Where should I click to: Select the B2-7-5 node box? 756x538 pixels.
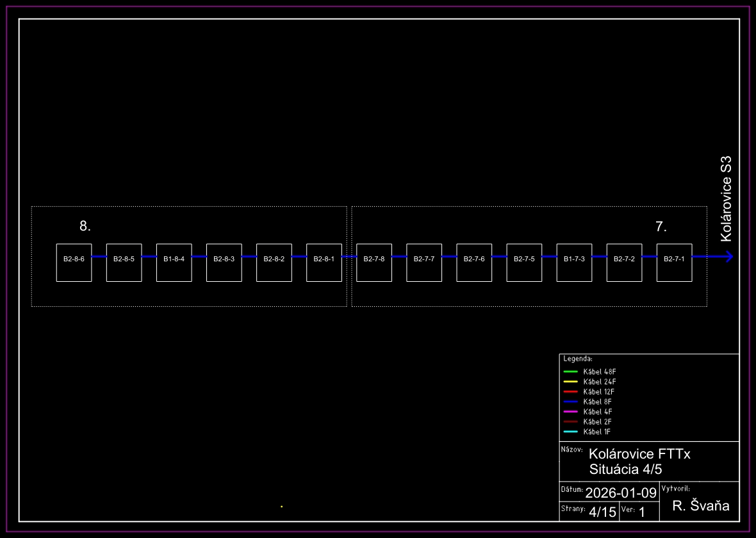(x=524, y=263)
